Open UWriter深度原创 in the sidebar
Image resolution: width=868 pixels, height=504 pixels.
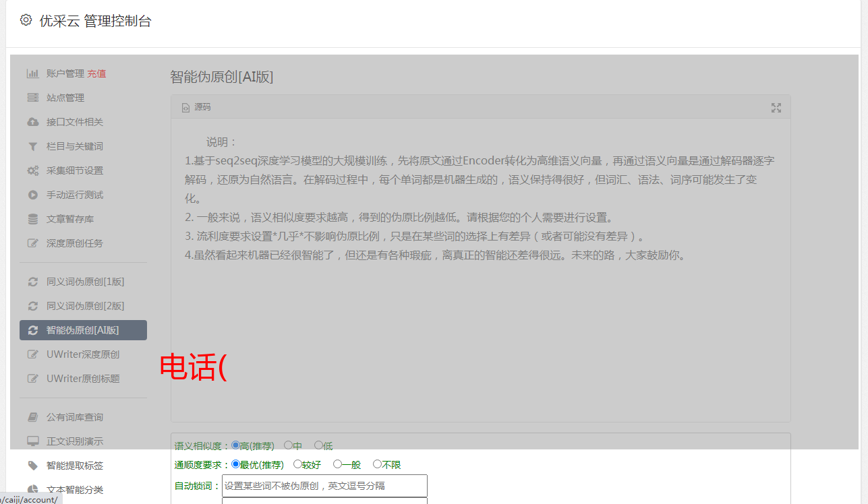(83, 354)
